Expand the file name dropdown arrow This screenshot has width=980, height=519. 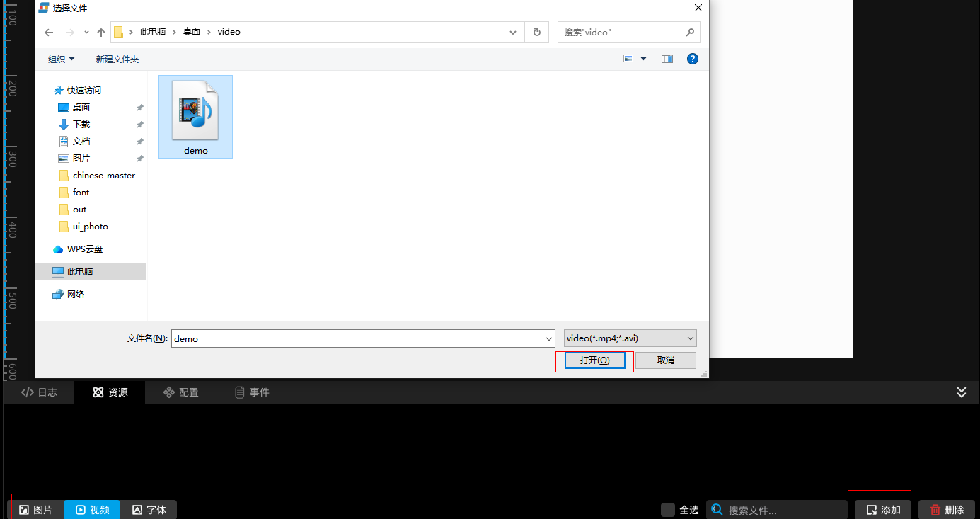point(549,338)
